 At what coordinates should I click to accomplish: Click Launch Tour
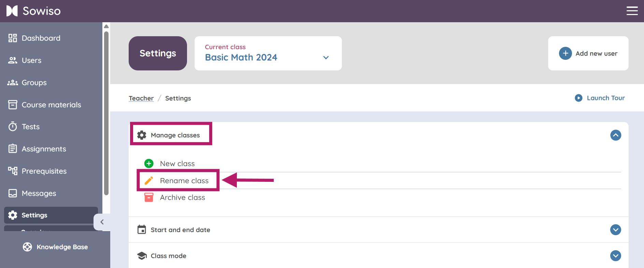tap(605, 98)
